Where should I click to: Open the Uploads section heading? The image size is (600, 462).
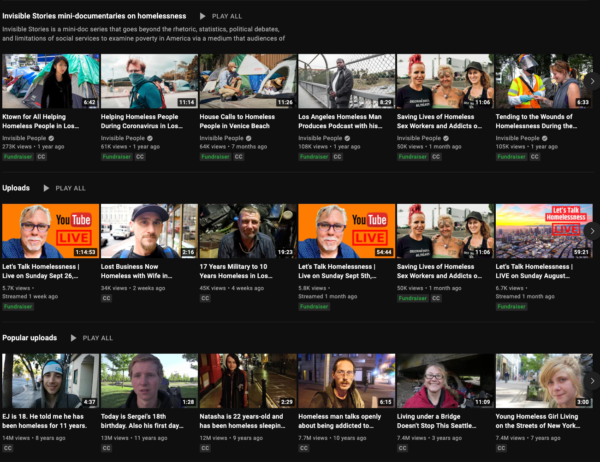16,188
